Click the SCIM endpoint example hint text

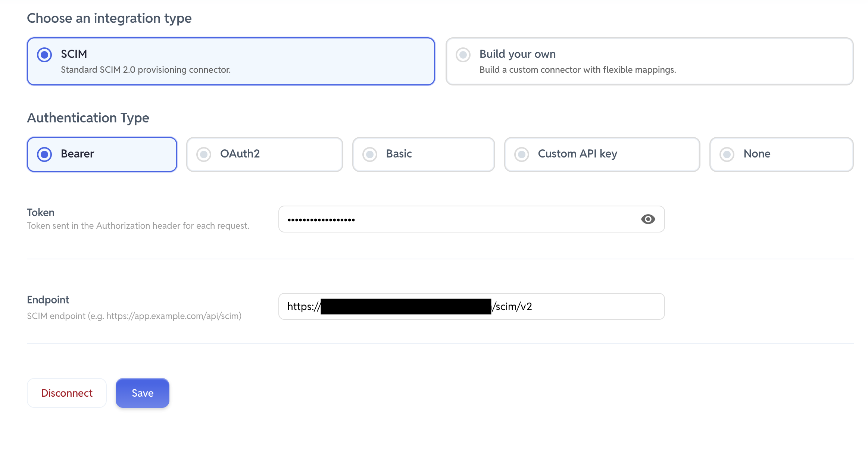[134, 316]
